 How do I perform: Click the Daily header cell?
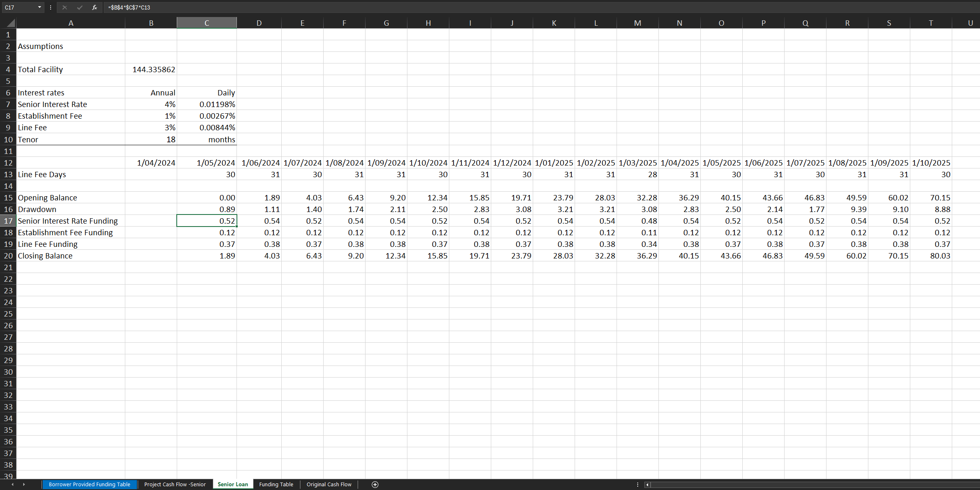click(x=207, y=93)
